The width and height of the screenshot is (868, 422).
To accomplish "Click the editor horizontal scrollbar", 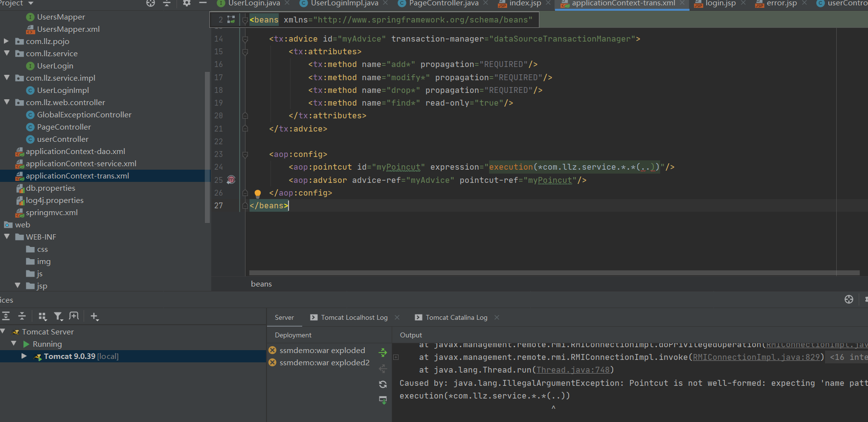I will (554, 273).
